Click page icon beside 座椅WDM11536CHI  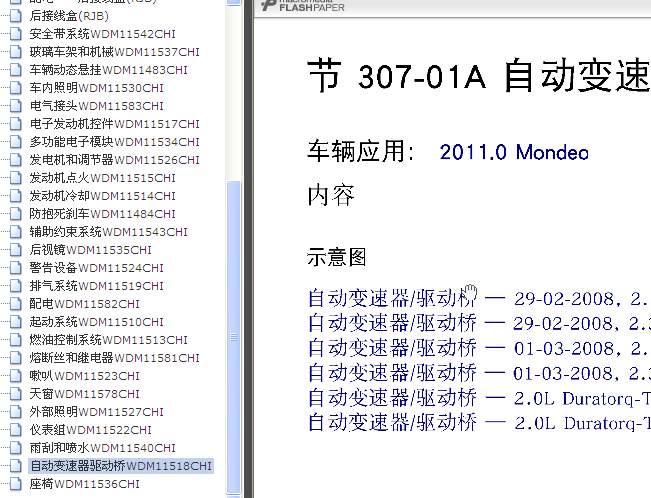tap(16, 484)
